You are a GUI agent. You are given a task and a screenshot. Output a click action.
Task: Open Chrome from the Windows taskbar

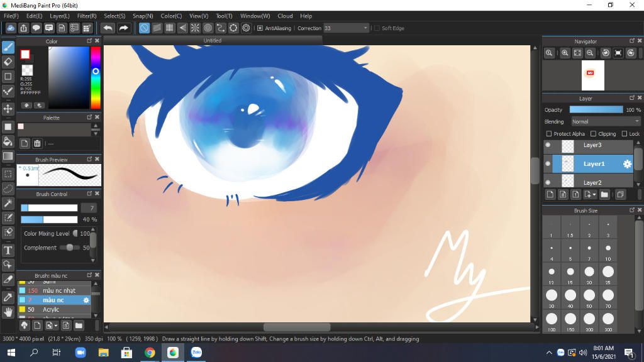coord(150,353)
